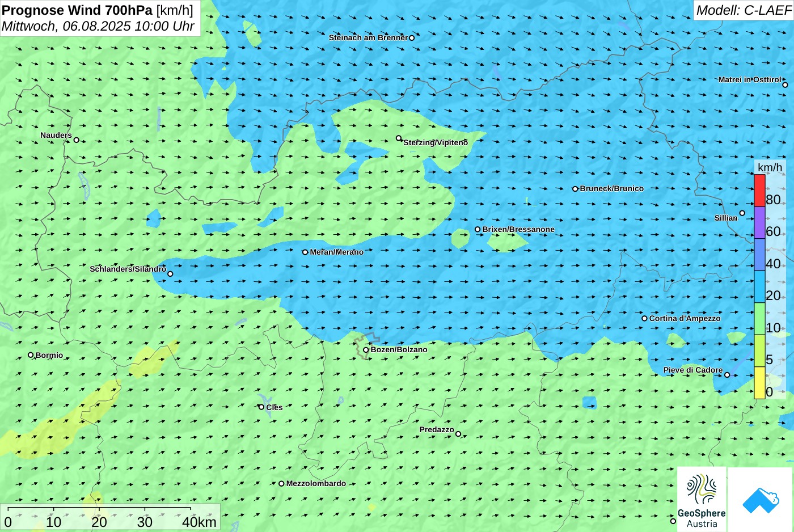Click the 'Sillian' town label
The height and width of the screenshot is (532, 794).
click(x=726, y=218)
